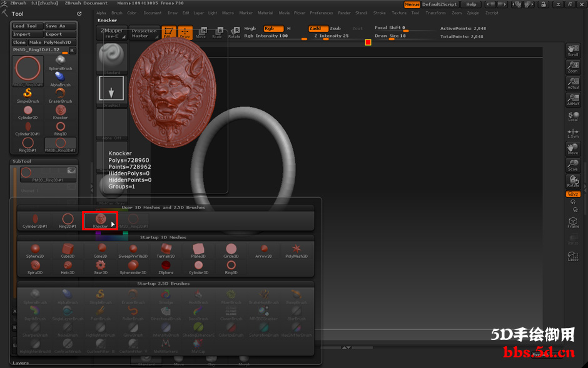Choose the SweepProfile3D primitive

(x=133, y=250)
